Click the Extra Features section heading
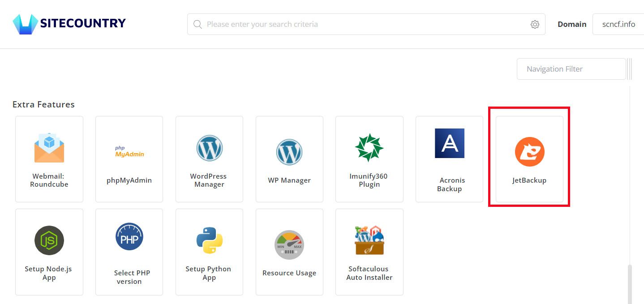Image resolution: width=644 pixels, height=304 pixels. (43, 104)
